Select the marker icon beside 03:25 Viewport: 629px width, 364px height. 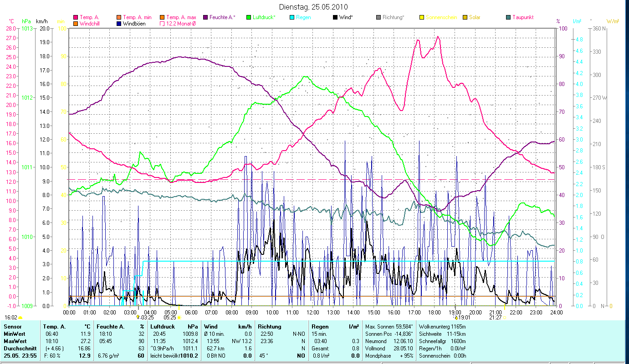click(138, 317)
